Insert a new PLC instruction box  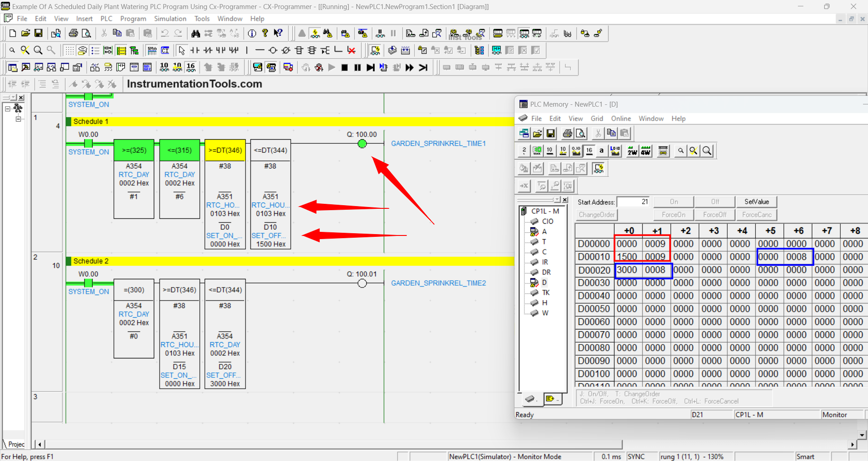(x=299, y=50)
